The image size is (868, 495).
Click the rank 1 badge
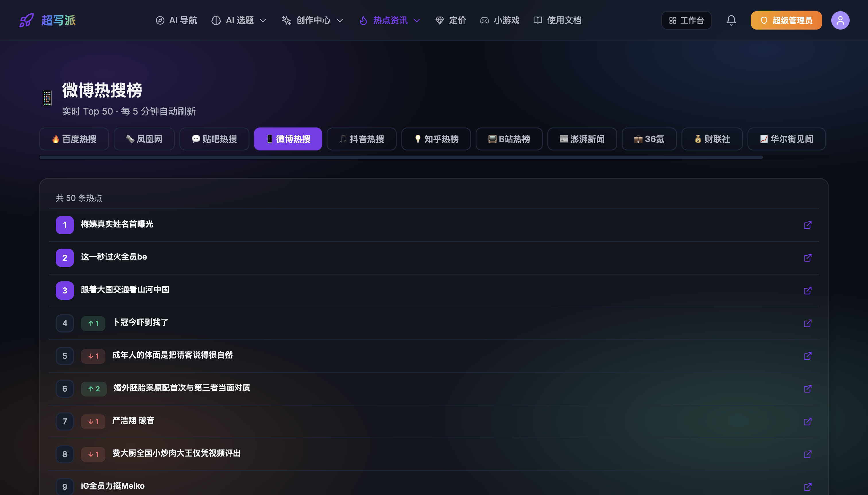coord(65,225)
